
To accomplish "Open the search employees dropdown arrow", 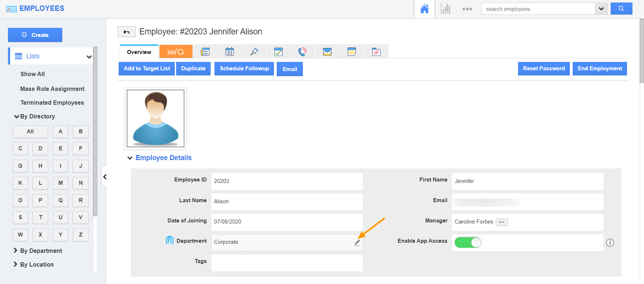I will coord(601,9).
